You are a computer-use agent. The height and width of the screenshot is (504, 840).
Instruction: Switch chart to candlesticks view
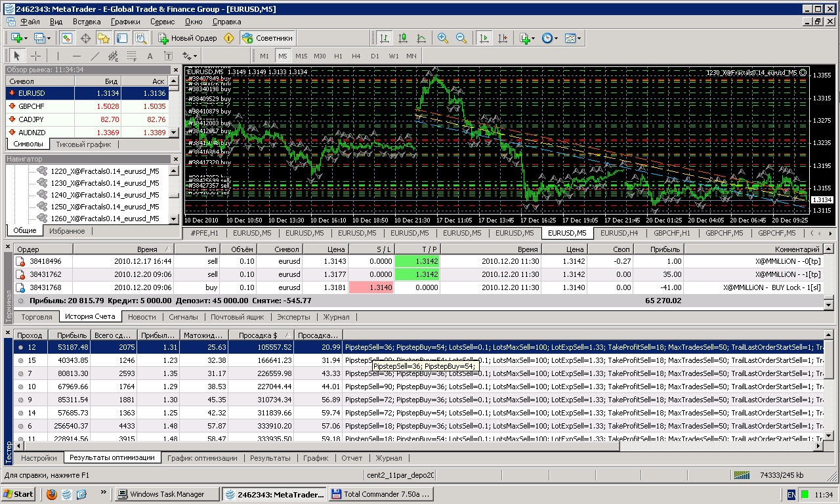pyautogui.click(x=402, y=39)
